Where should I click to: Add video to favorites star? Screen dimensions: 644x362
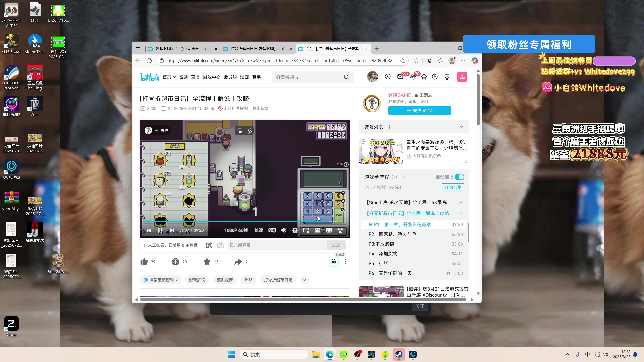tap(207, 262)
